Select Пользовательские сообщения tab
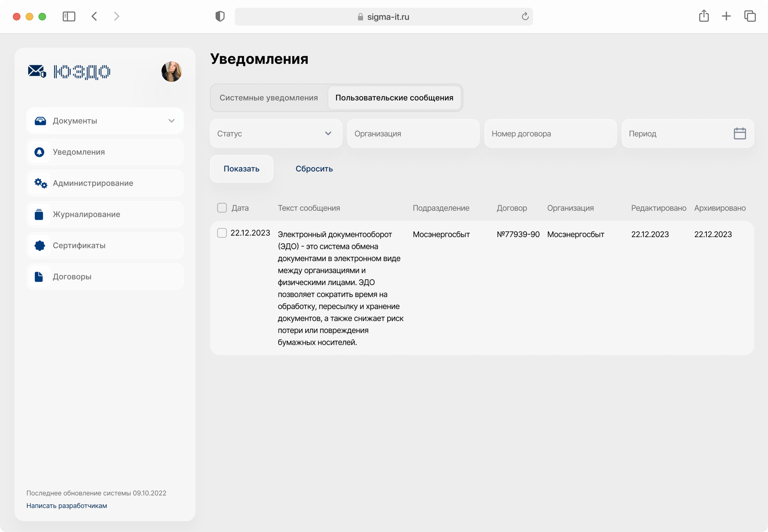768x532 pixels. (394, 98)
